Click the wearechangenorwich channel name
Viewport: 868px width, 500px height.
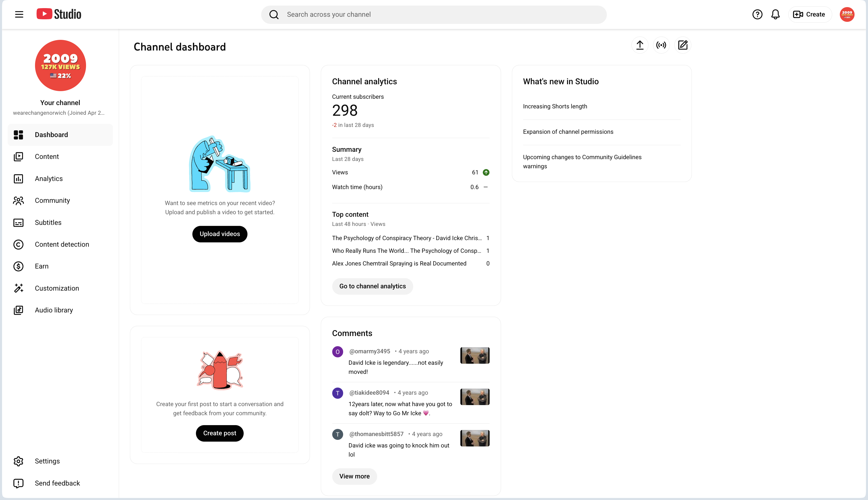coord(59,113)
